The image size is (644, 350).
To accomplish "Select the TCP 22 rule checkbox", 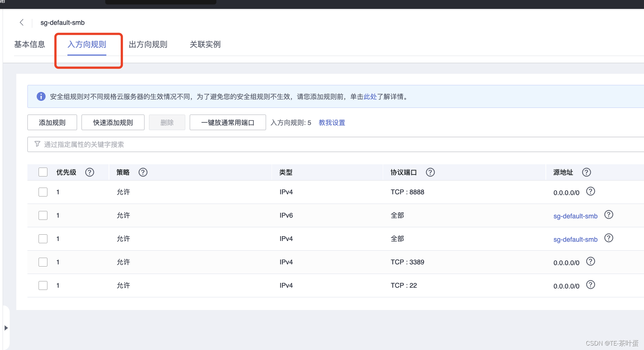I will click(x=43, y=285).
